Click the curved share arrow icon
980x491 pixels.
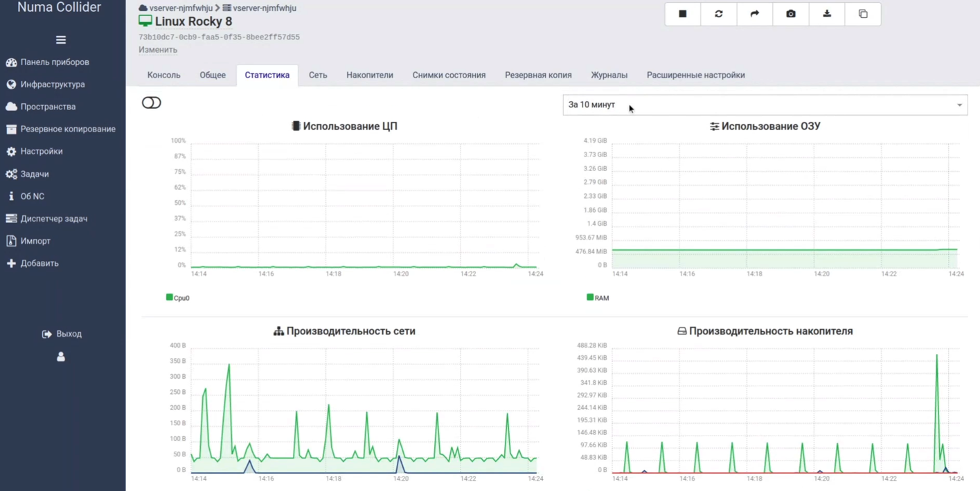[755, 14]
